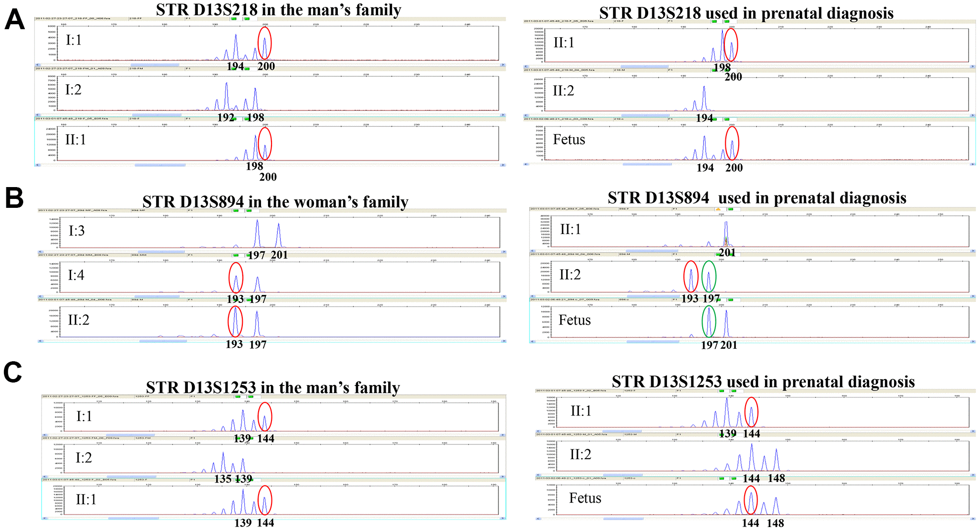Click title 'STR D13S218 used in prenatal diagnosis'
Image resolution: width=980 pixels, height=531 pixels.
pyautogui.click(x=746, y=13)
